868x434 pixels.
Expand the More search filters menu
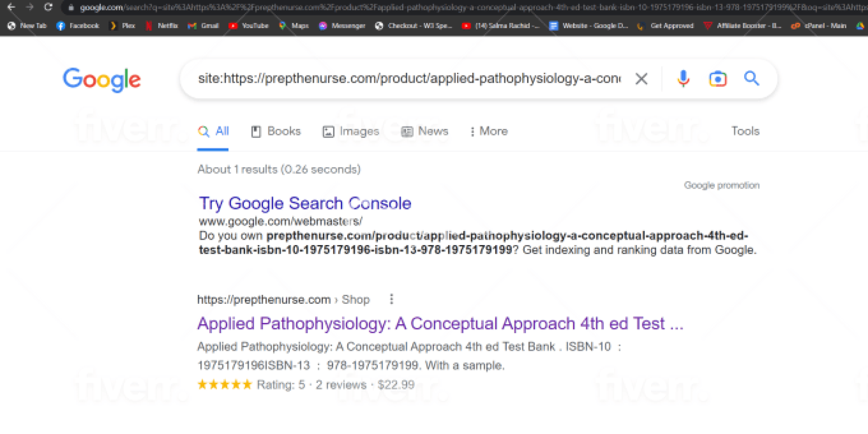click(x=488, y=131)
